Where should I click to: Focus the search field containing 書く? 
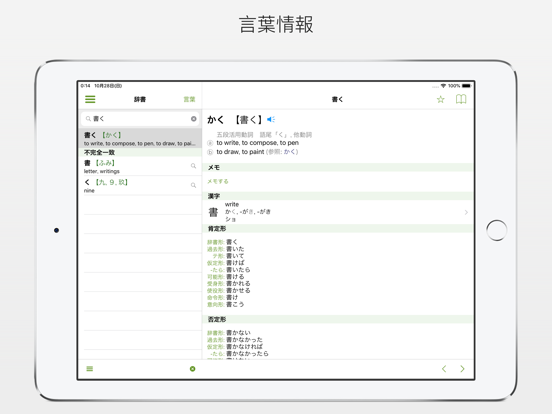140,119
